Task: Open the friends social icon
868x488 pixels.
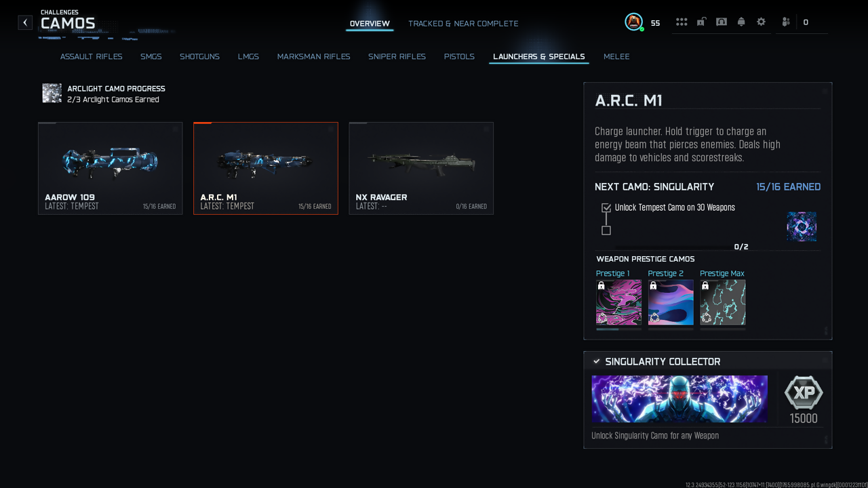Action: click(x=786, y=22)
